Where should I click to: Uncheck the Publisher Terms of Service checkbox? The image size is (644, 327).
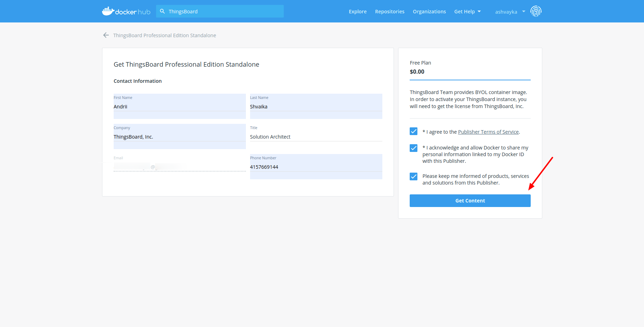tap(414, 131)
